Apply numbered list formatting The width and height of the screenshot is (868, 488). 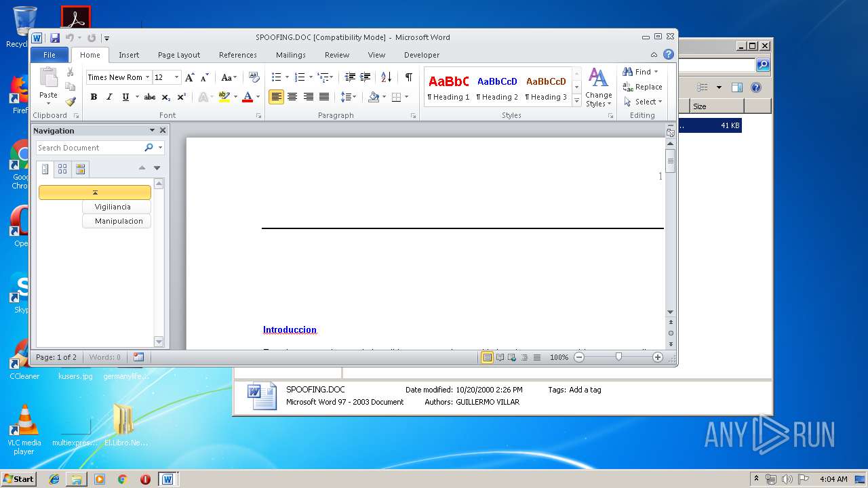[x=300, y=77]
